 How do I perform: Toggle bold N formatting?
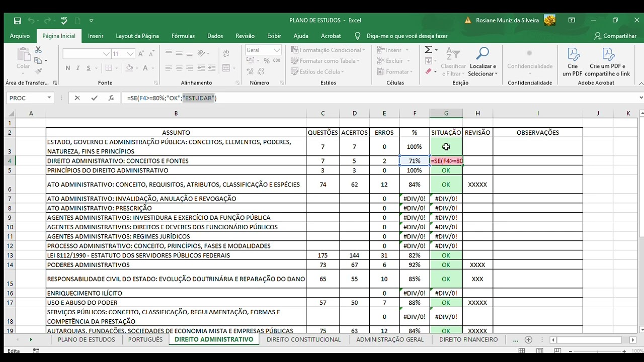tap(67, 68)
